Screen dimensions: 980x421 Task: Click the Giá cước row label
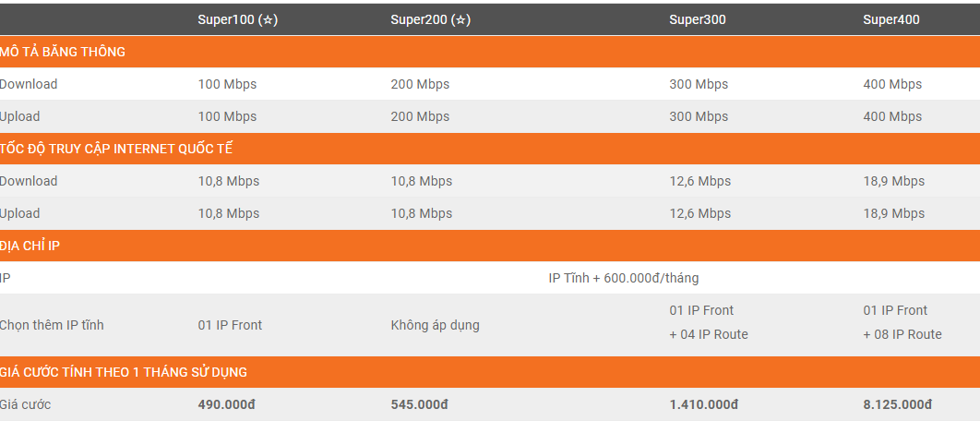point(26,404)
